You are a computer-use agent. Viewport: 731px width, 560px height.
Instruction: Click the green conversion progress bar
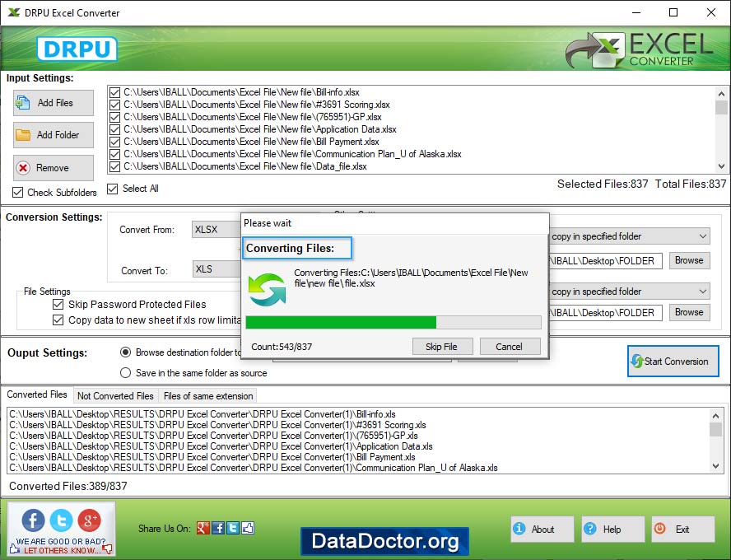[393, 322]
